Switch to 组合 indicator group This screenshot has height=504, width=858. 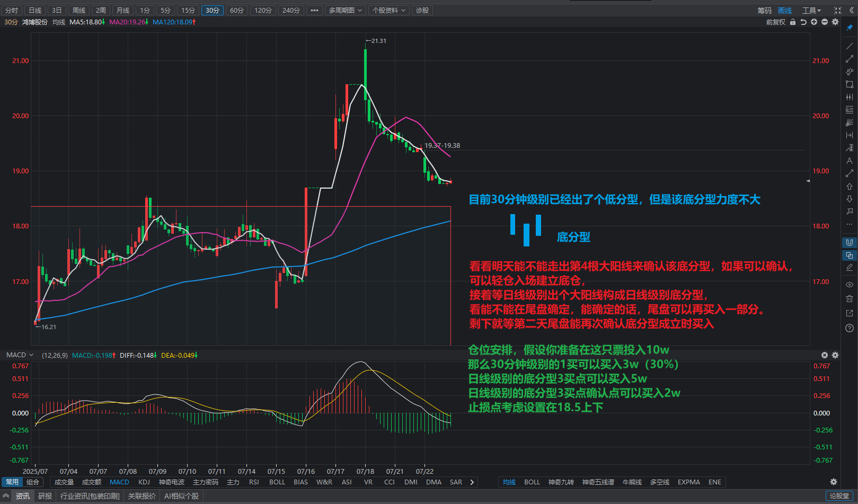pos(33,482)
